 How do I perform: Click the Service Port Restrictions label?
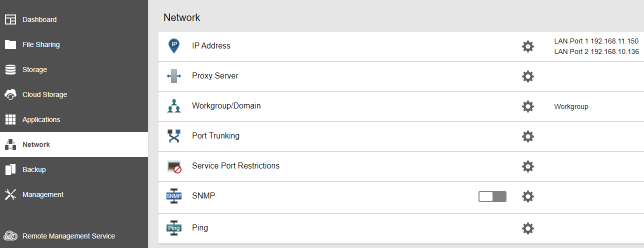(235, 165)
